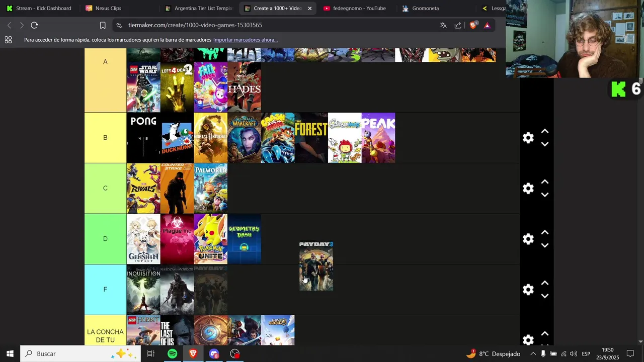Open Spotify from the taskbar
Viewport: 644px width, 362px height.
172,353
